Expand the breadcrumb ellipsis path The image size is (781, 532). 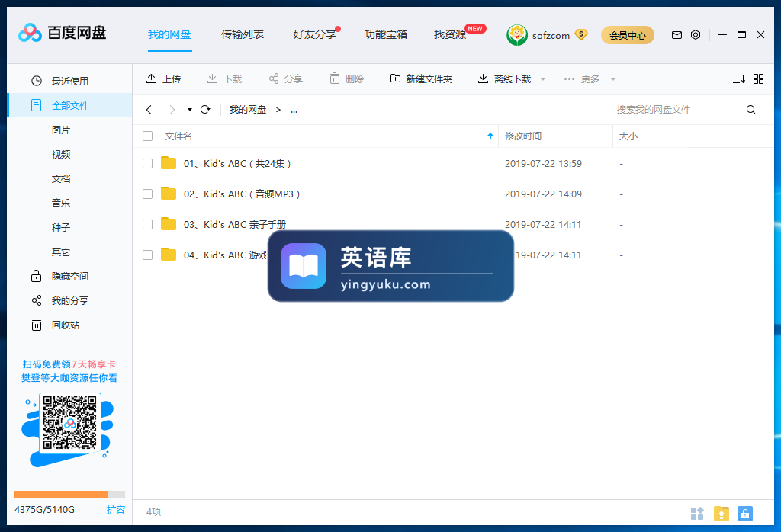click(x=294, y=110)
